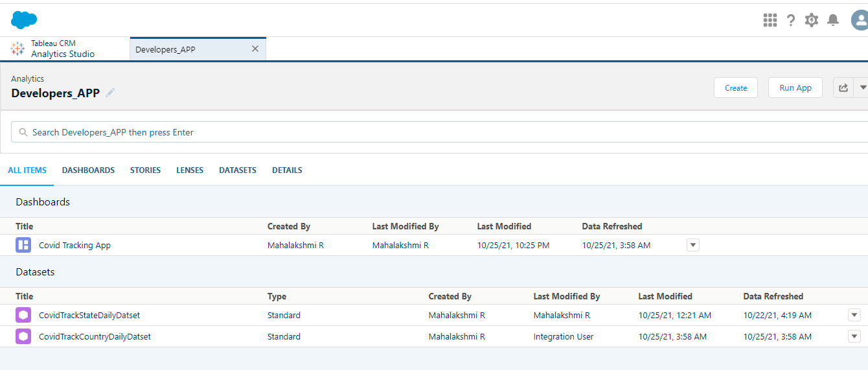
Task: Open the notifications bell
Action: (833, 20)
